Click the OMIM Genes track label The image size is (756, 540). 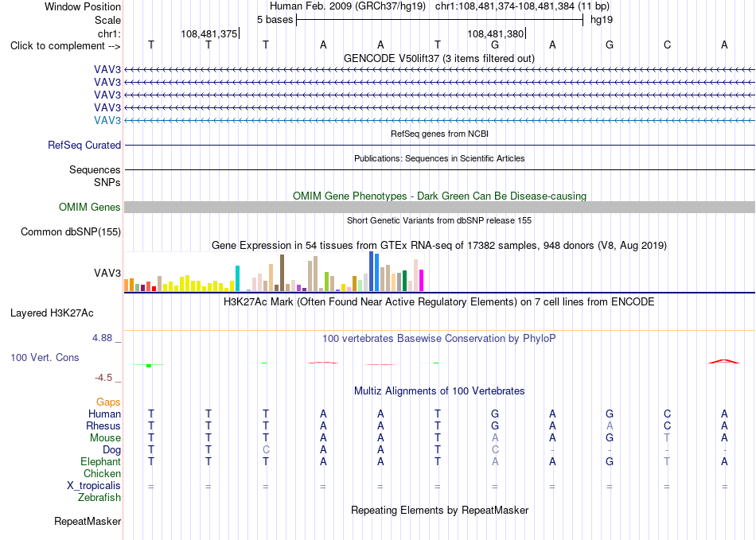pos(89,207)
